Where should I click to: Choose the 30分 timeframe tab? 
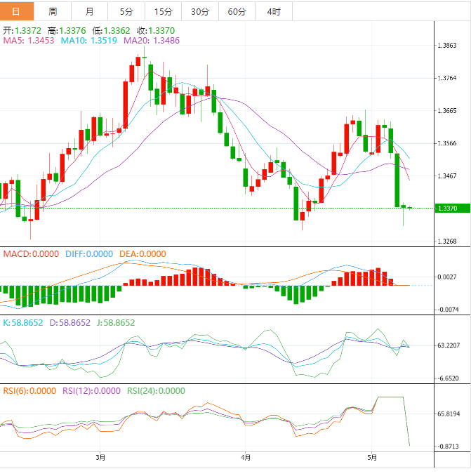pyautogui.click(x=200, y=11)
